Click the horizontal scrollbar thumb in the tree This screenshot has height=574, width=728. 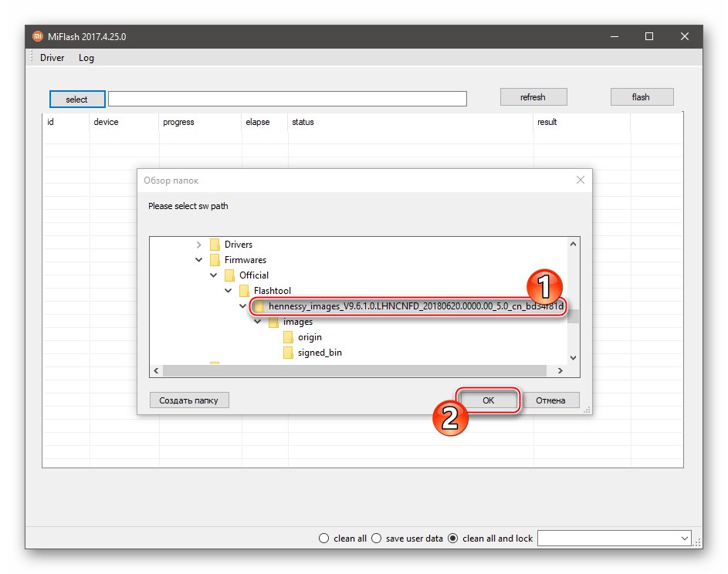(354, 371)
